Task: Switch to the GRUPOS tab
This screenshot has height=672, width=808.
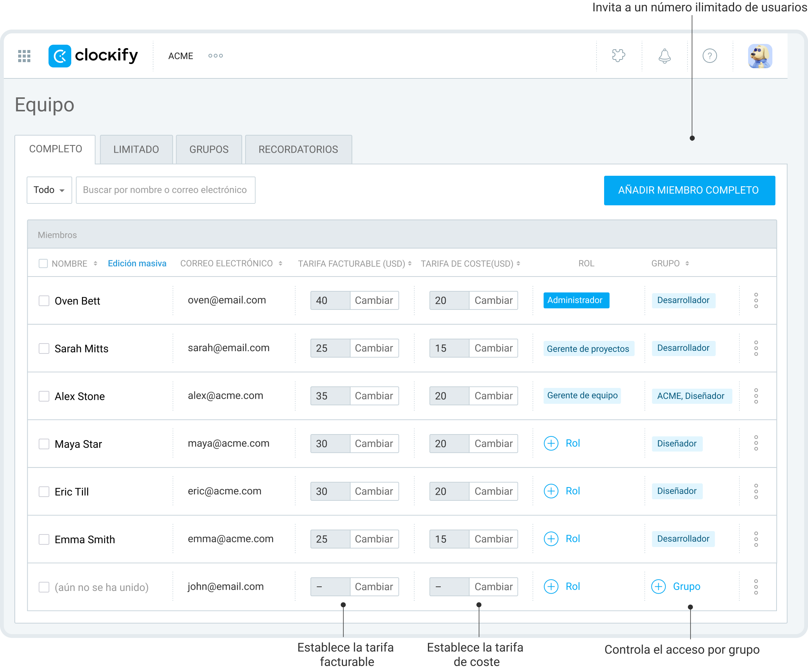Action: point(208,149)
